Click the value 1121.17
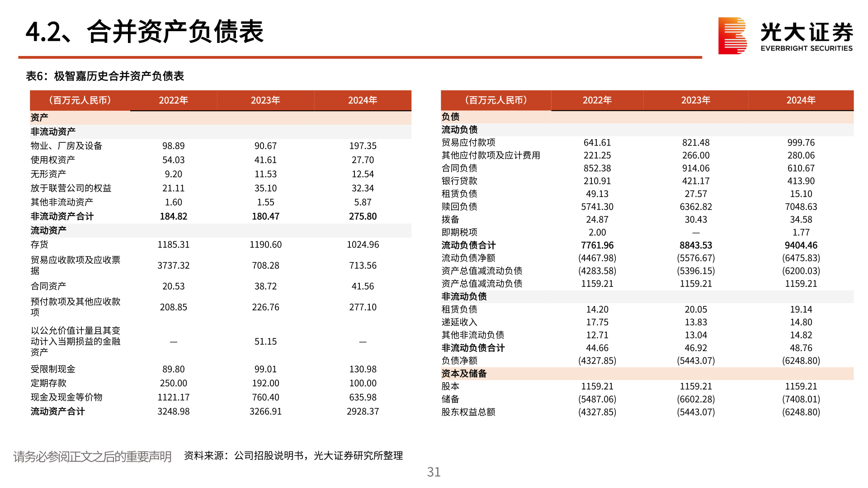This screenshot has height=488, width=868. (174, 397)
